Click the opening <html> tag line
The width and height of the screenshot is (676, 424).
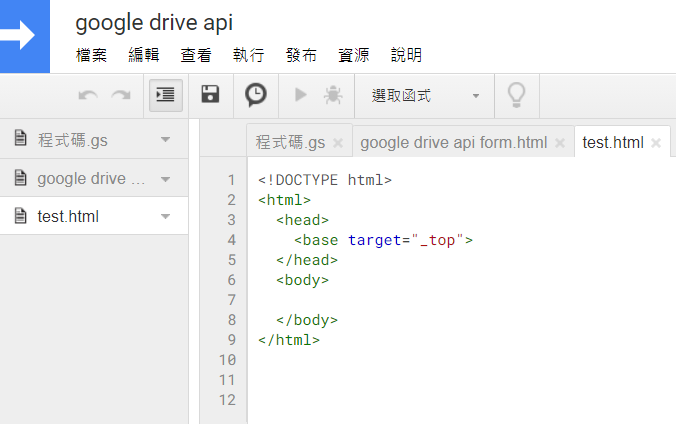click(285, 200)
